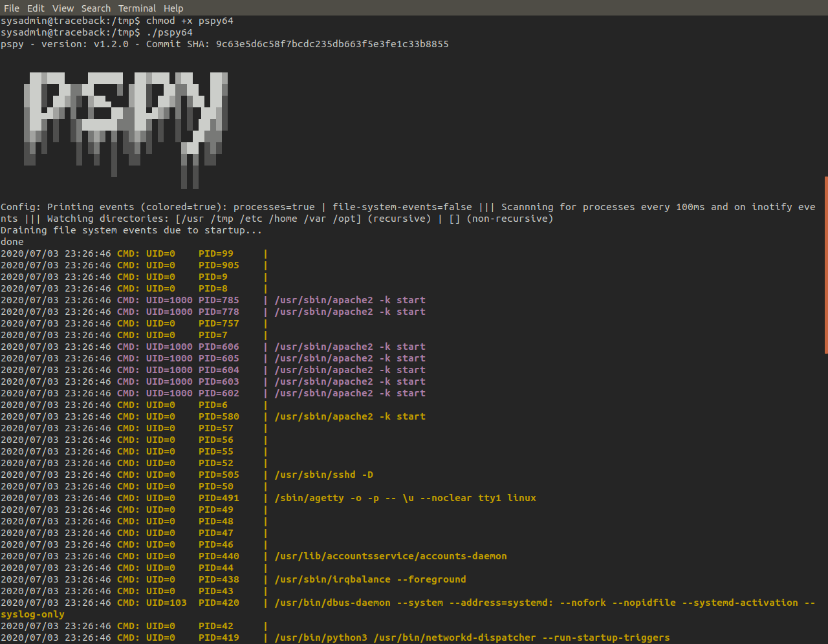The height and width of the screenshot is (644, 828).
Task: Click the 'done' line
Action: click(x=12, y=242)
